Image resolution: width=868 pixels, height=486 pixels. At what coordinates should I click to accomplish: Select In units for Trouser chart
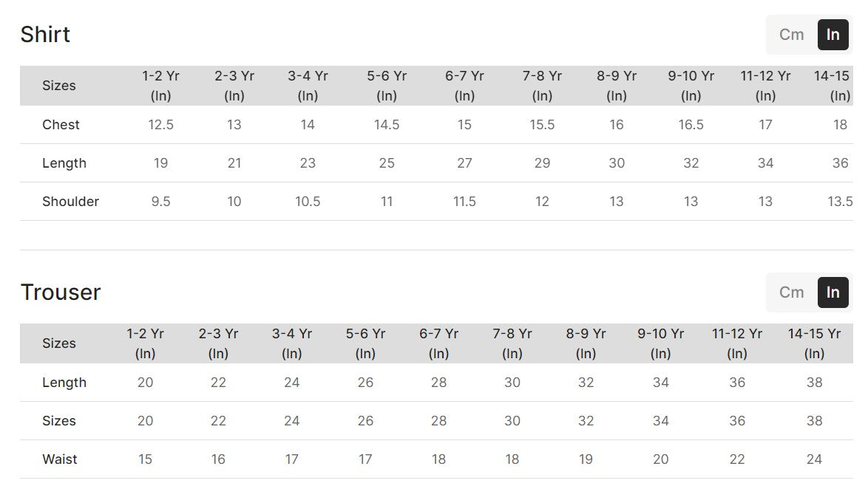point(833,292)
